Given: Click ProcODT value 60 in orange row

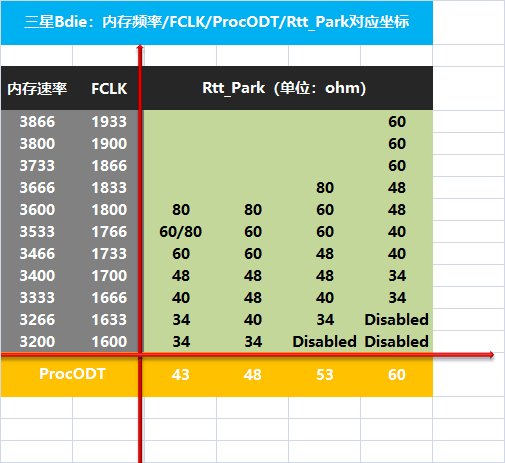Looking at the screenshot, I should click(x=397, y=375).
